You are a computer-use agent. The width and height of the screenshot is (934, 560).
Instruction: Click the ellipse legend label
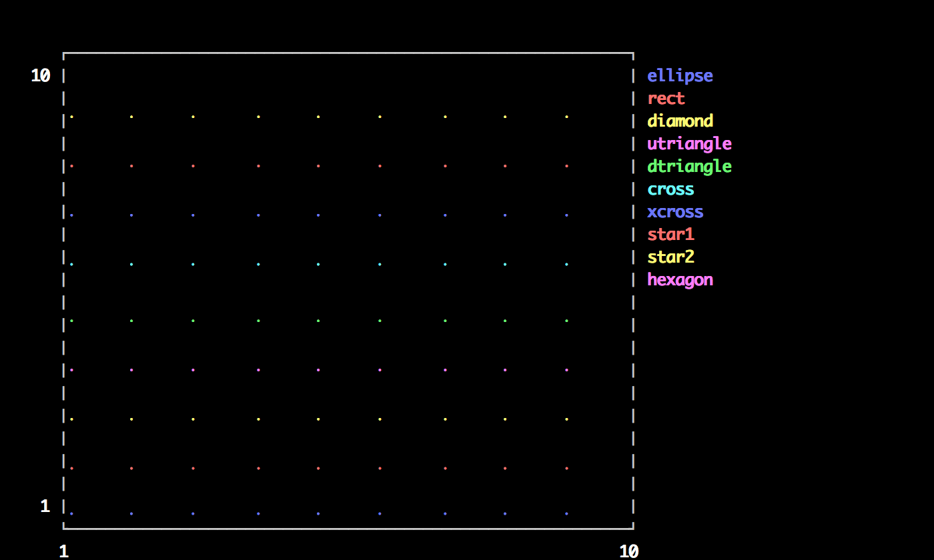680,76
